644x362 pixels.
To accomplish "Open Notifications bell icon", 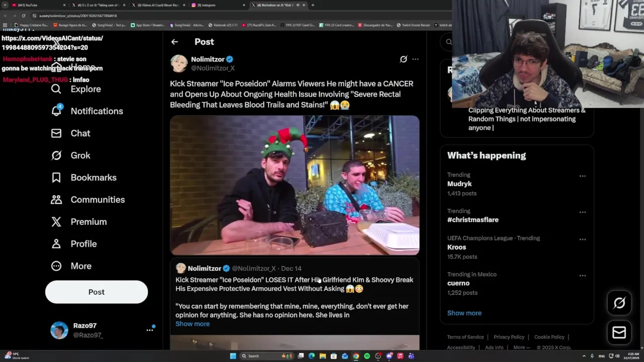I will tap(56, 111).
